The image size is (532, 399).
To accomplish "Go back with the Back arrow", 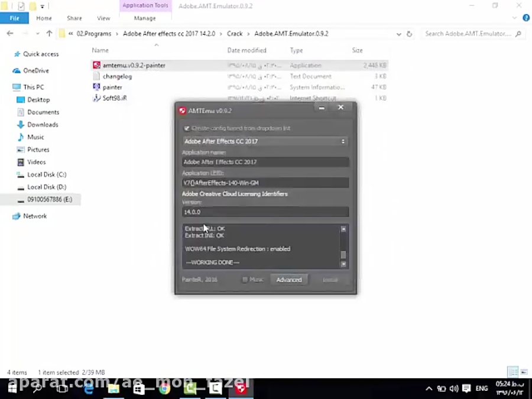I will 10,34.
